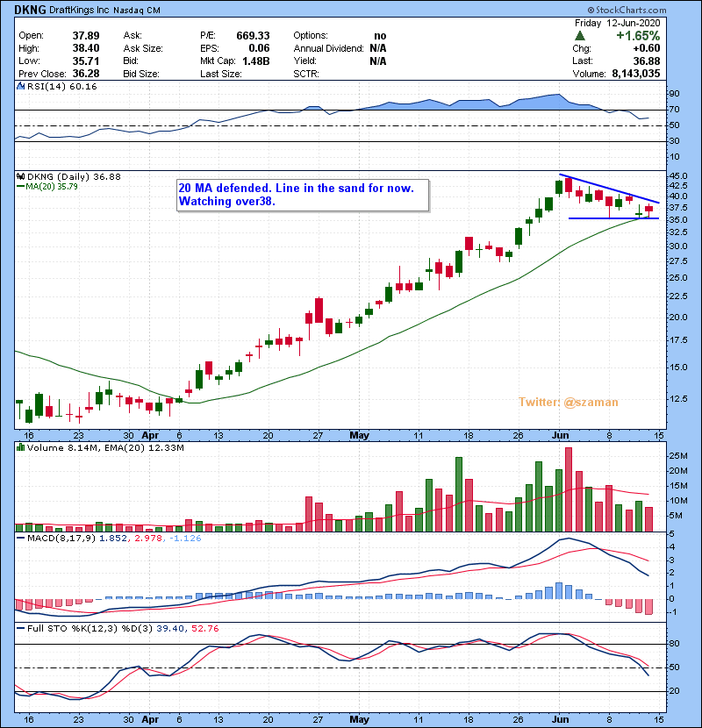Click the 12.5 label on the price axis
This screenshot has height=728, width=702.
coord(677,398)
